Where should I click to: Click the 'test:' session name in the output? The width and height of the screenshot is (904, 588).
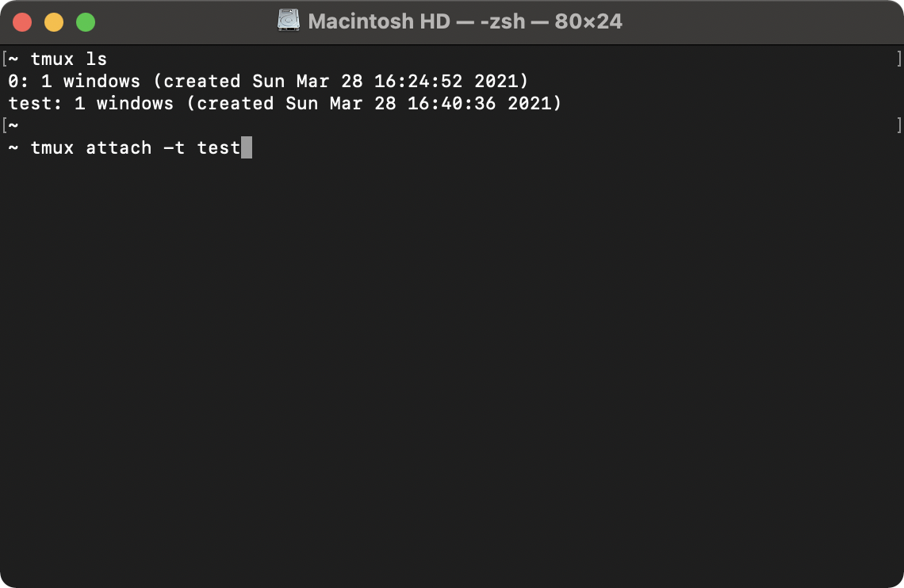click(x=35, y=104)
